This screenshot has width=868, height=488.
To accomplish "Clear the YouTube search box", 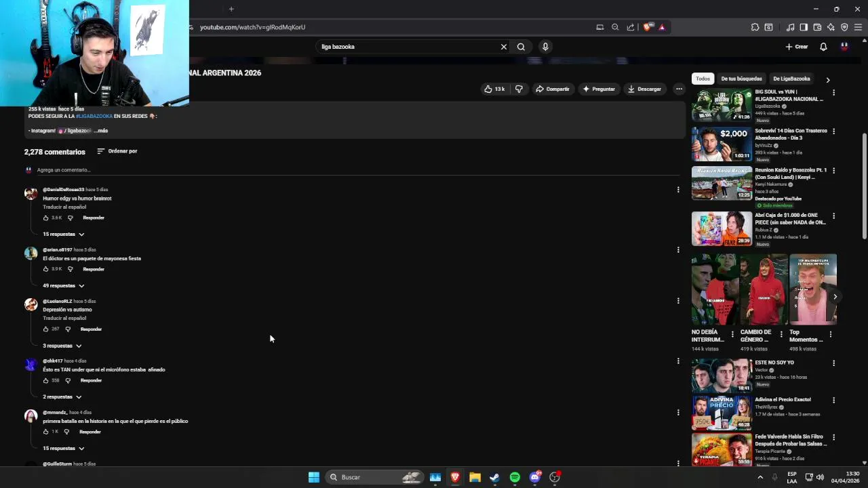I will [503, 47].
